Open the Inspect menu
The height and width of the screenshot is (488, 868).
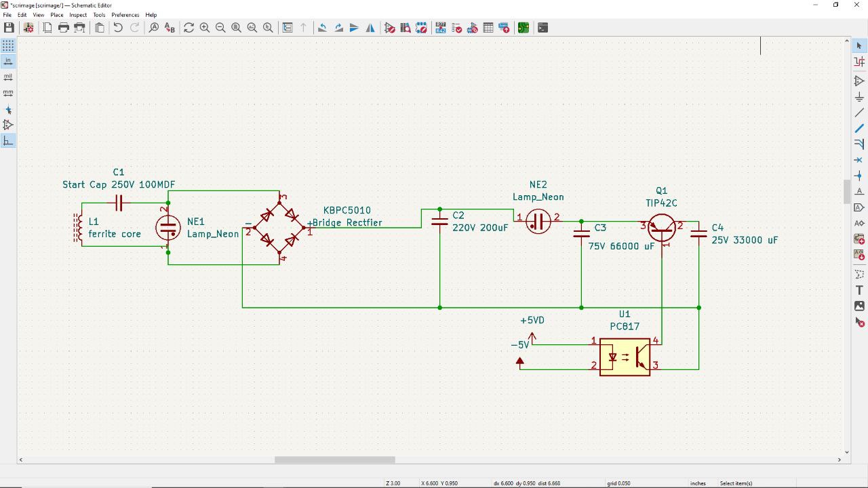78,15
